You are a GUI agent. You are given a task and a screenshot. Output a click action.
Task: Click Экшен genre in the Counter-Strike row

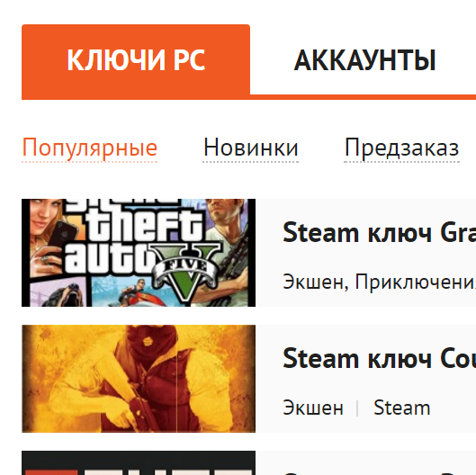coord(312,408)
